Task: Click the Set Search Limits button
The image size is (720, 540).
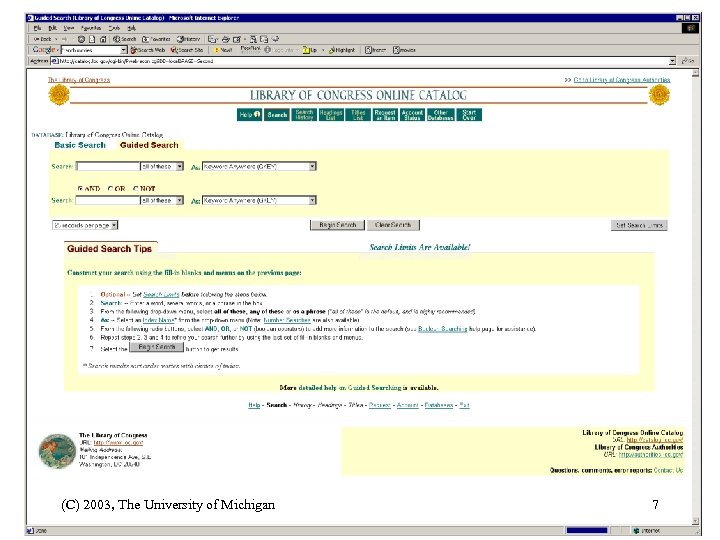Action: (639, 225)
